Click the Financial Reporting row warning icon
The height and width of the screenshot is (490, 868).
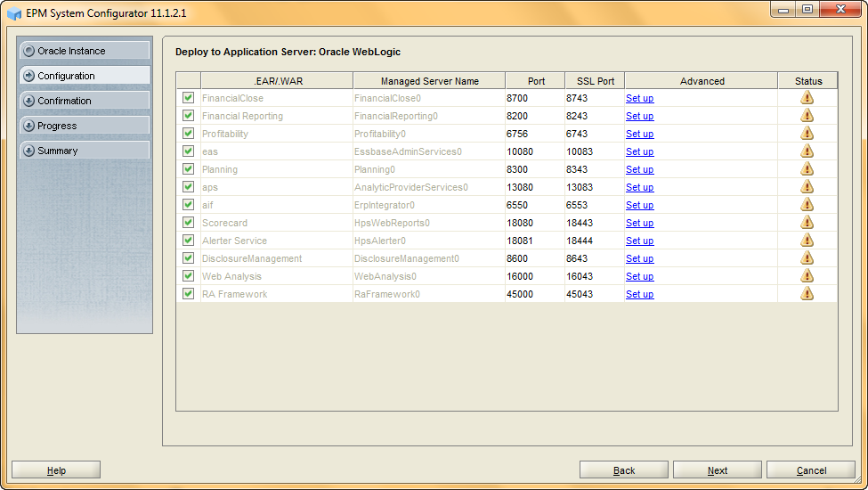807,116
